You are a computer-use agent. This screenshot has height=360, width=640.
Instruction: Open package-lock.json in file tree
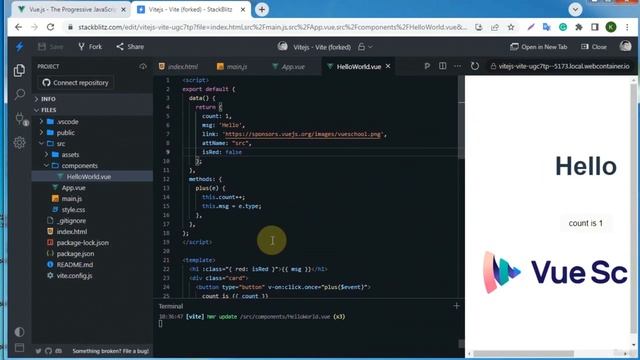coord(92,243)
